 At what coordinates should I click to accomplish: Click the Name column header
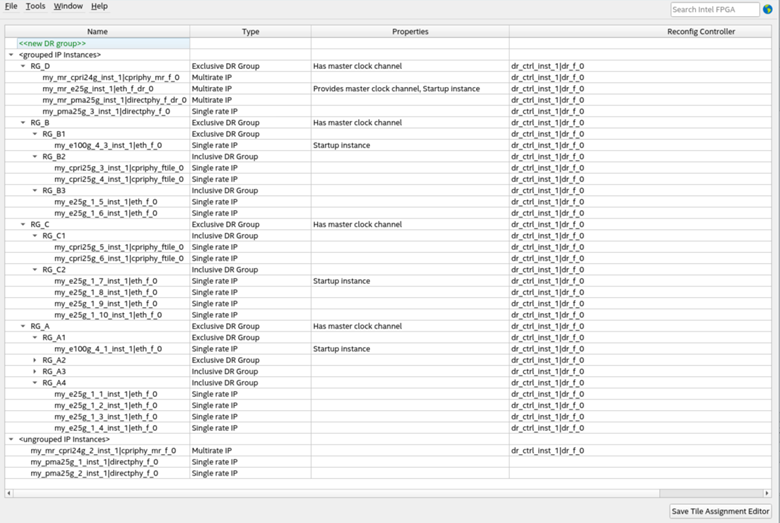(98, 31)
